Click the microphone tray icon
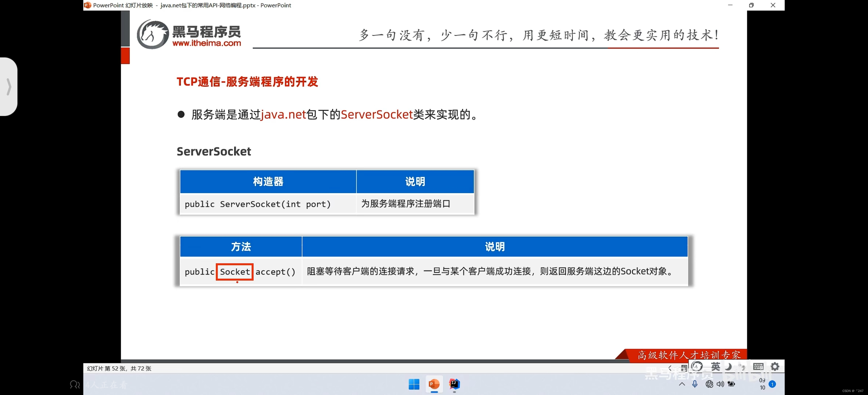Image resolution: width=868 pixels, height=395 pixels. (695, 384)
